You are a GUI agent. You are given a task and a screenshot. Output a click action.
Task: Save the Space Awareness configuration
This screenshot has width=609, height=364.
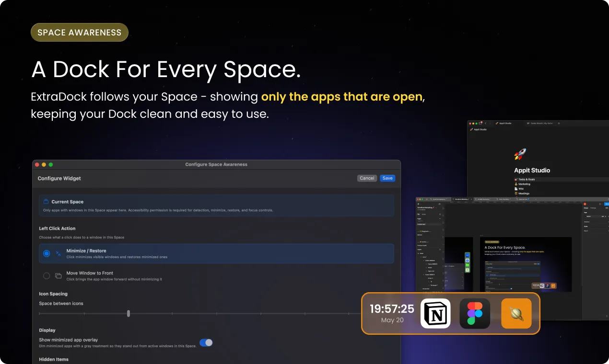coord(387,178)
